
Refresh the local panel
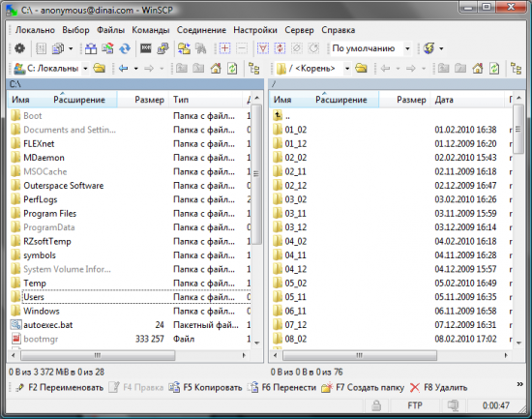pos(232,69)
